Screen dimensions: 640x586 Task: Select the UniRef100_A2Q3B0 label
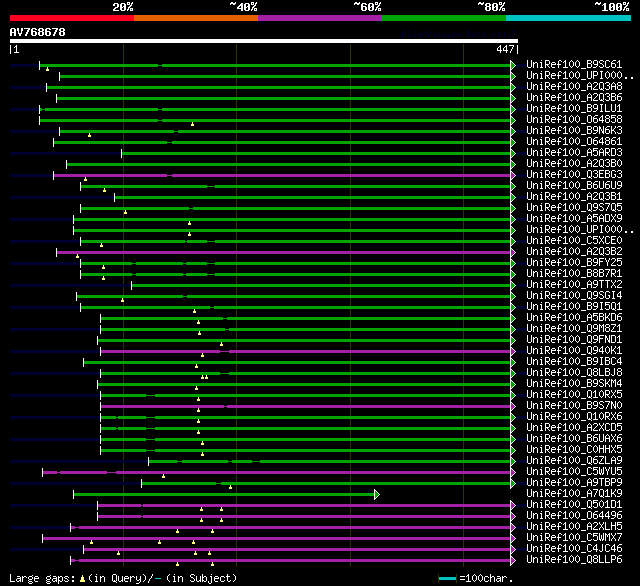574,164
